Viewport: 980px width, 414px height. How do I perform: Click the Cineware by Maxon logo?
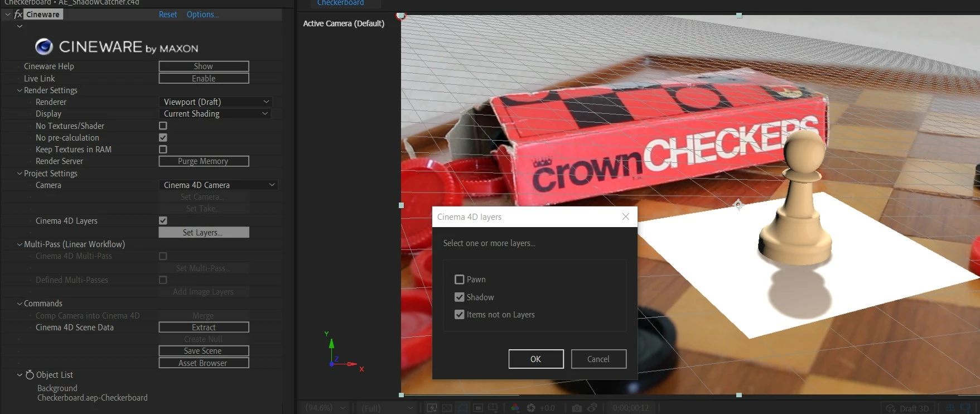click(117, 47)
